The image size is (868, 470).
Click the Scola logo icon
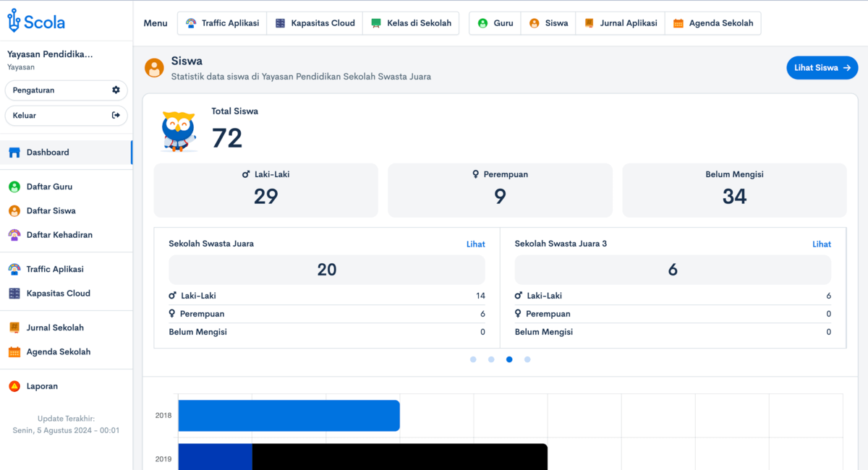click(x=14, y=22)
